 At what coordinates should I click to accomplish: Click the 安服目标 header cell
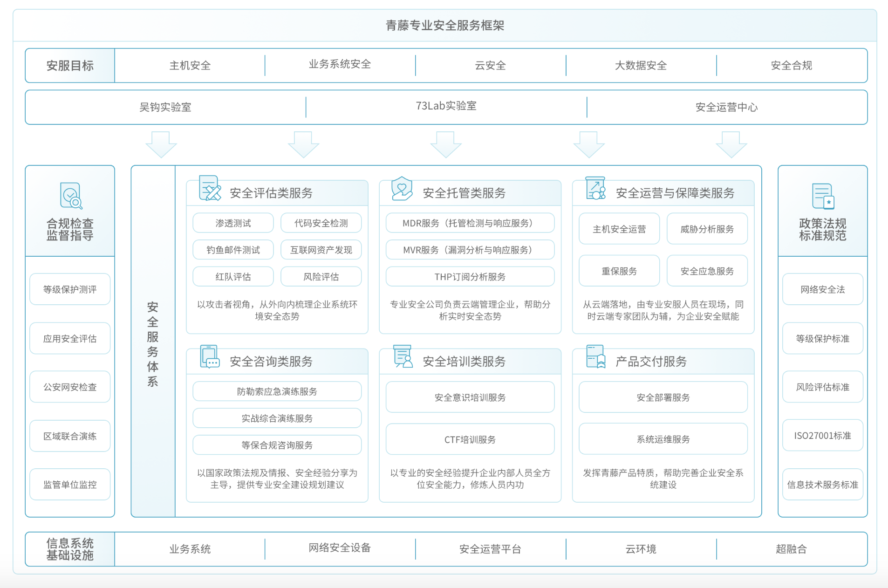(x=70, y=66)
